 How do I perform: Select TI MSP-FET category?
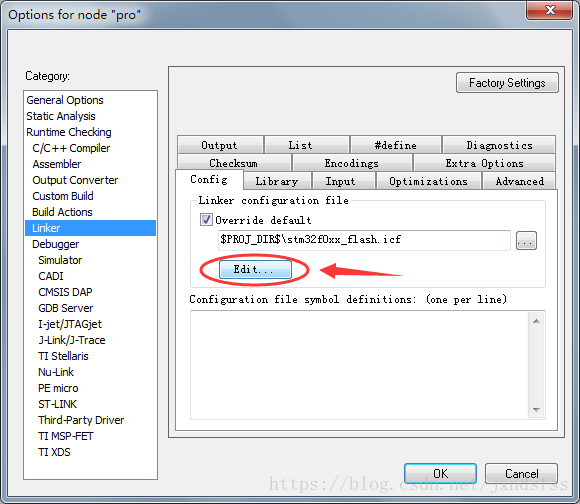click(65, 436)
